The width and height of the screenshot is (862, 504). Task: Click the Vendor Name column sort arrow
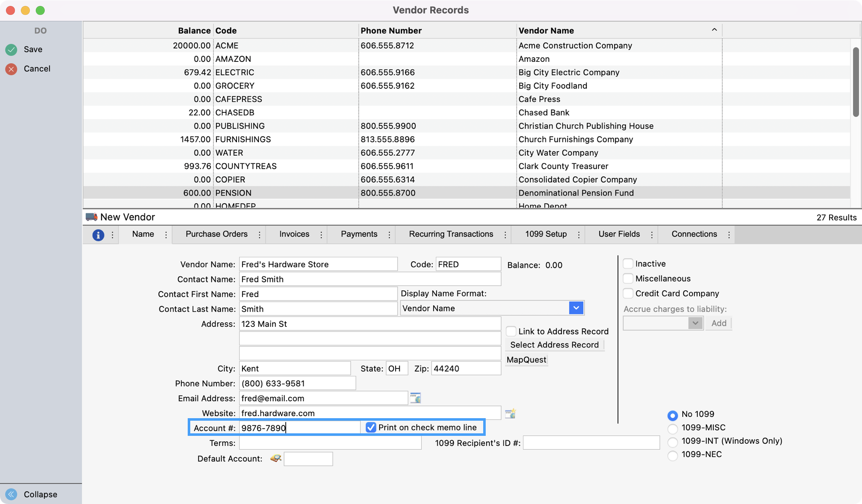(x=714, y=30)
